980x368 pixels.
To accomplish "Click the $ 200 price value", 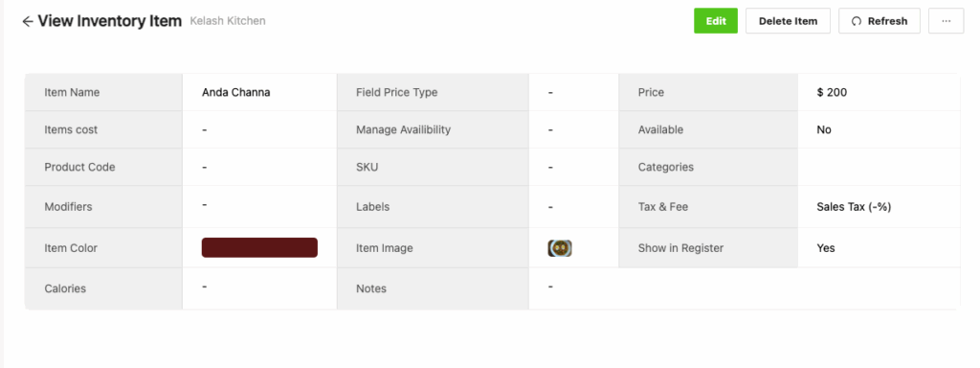I will coord(832,93).
